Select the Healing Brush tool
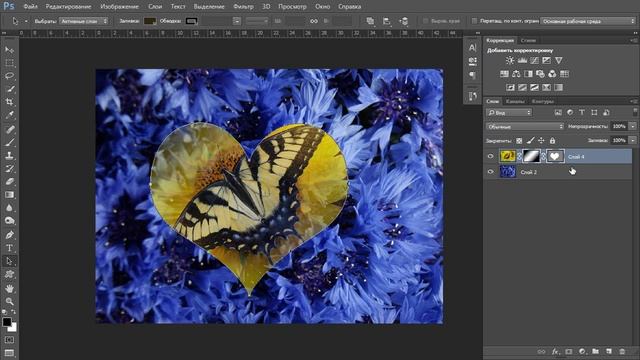640x360 pixels. point(9,129)
